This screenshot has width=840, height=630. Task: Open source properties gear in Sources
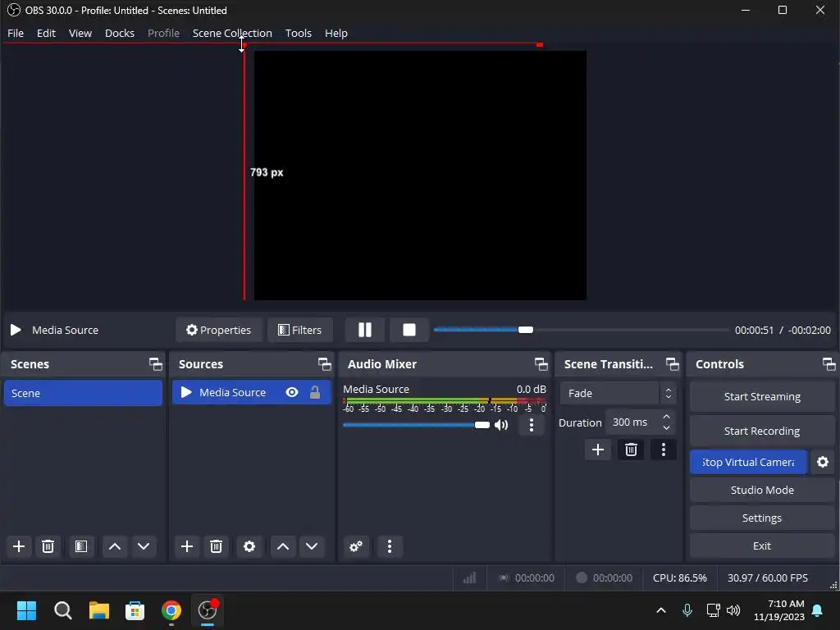[249, 547]
